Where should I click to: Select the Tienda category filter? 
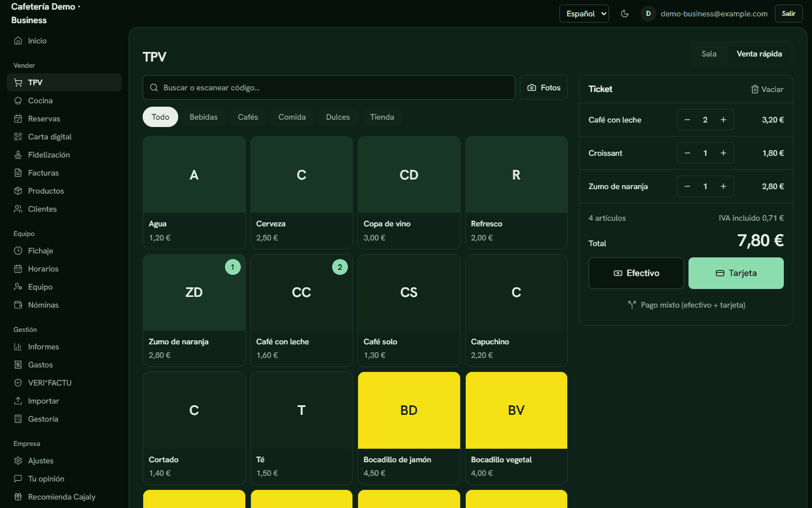(382, 117)
